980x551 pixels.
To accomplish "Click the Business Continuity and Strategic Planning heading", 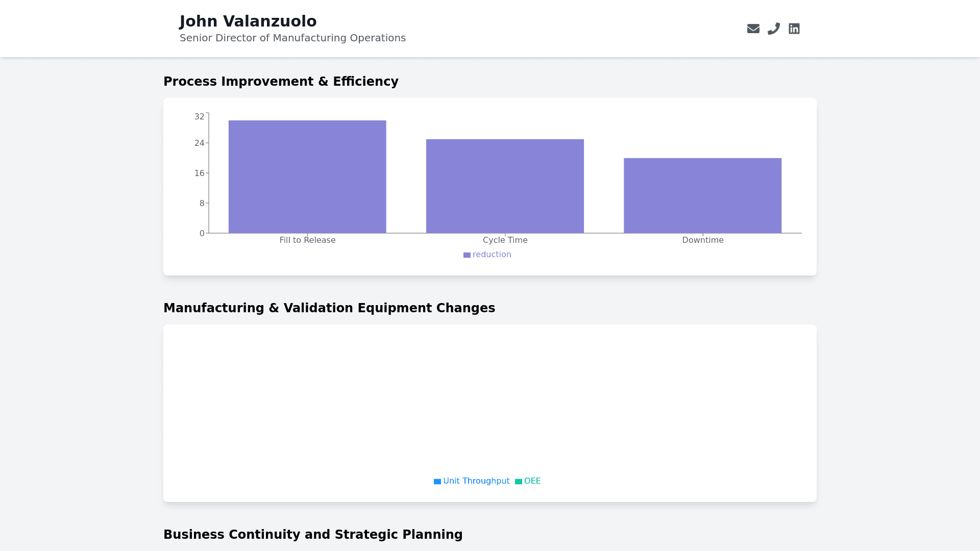I will tap(312, 535).
